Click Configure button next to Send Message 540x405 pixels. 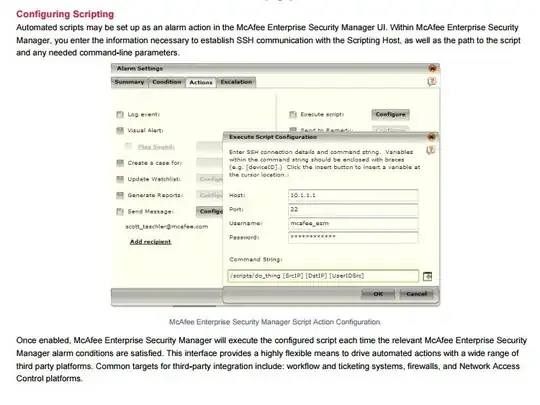tap(210, 211)
